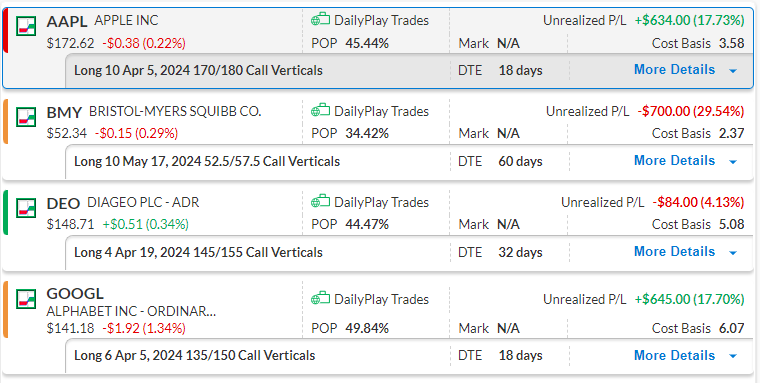Click the Long 10 Apr 5 170/180 Call Verticals row
760x383 pixels.
tap(409, 71)
